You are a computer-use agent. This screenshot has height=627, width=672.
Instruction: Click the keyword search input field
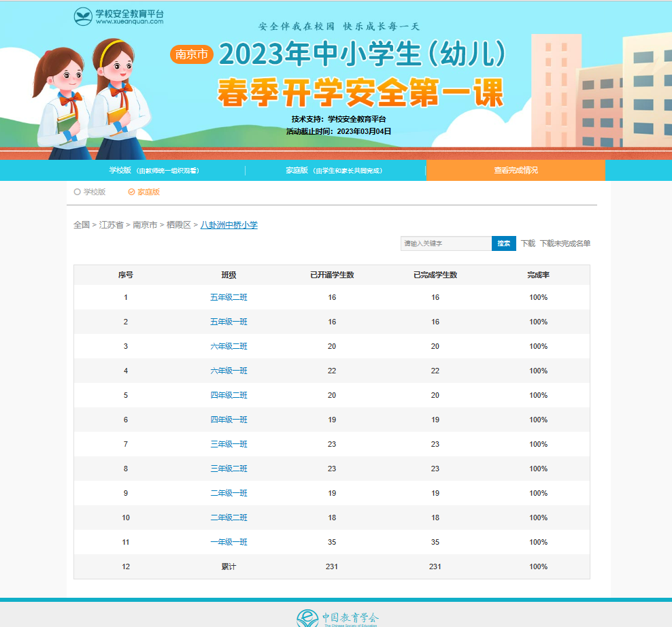pos(446,243)
